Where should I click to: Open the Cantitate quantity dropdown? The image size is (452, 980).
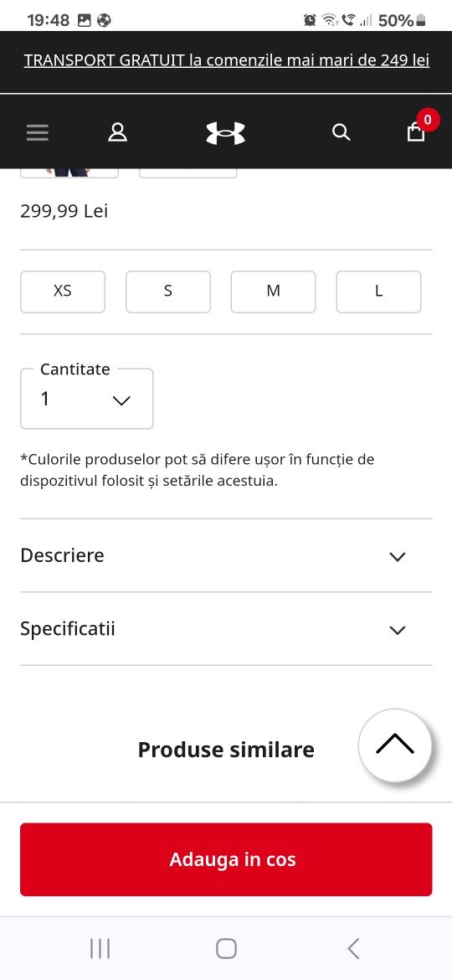pos(87,399)
